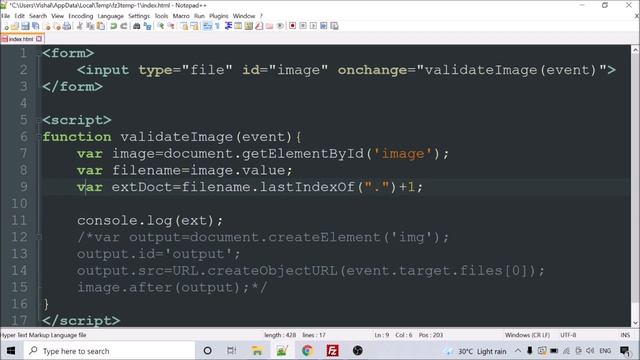Viewport: 640px width, 360px height.
Task: Close the index.html tab with its X
Action: coord(39,39)
